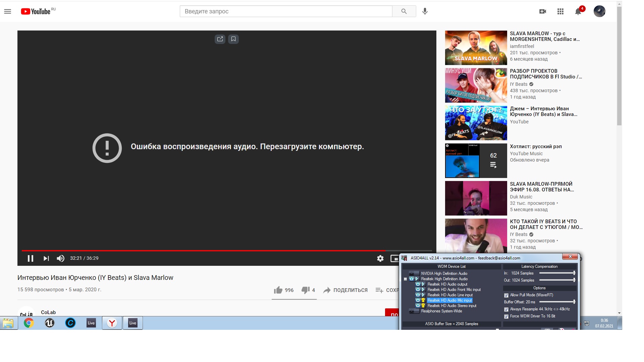Select Realtek HD Audio output item
The image size is (644, 362).
click(447, 284)
